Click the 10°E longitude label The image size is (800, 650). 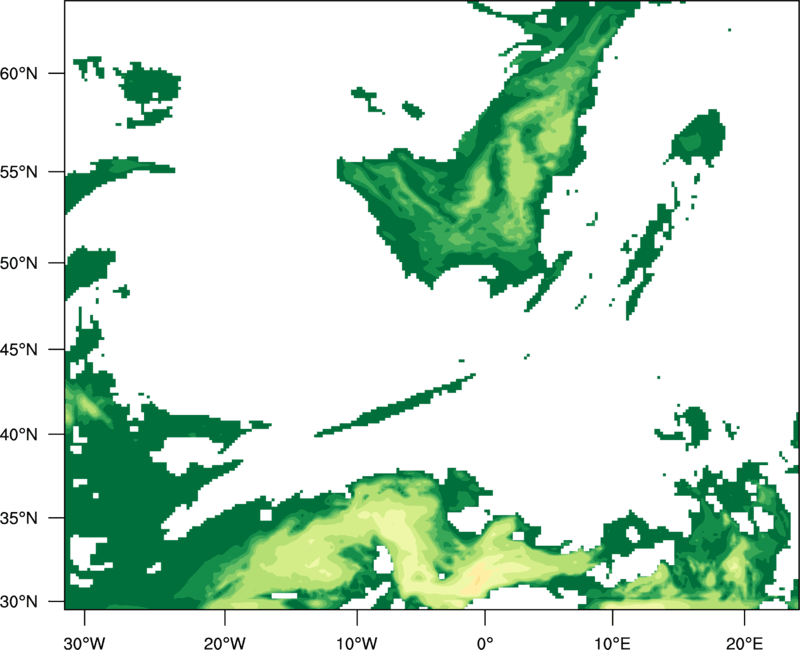612,642
